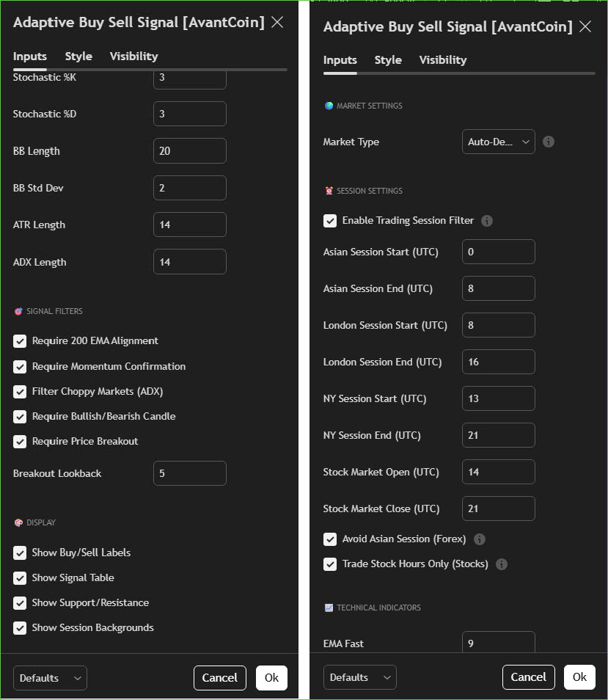This screenshot has width=608, height=700.
Task: Expand Defaults dropdown in right dialog
Action: click(359, 677)
